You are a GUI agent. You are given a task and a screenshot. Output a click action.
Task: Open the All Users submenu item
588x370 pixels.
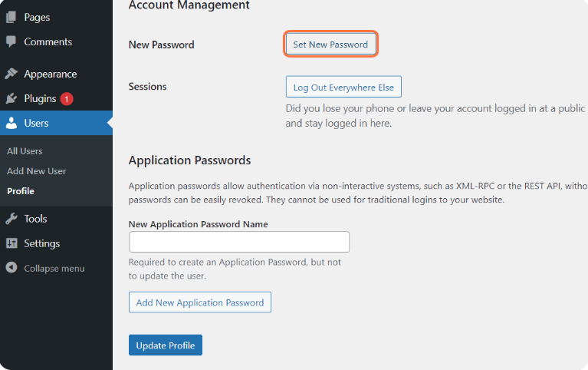(x=25, y=151)
